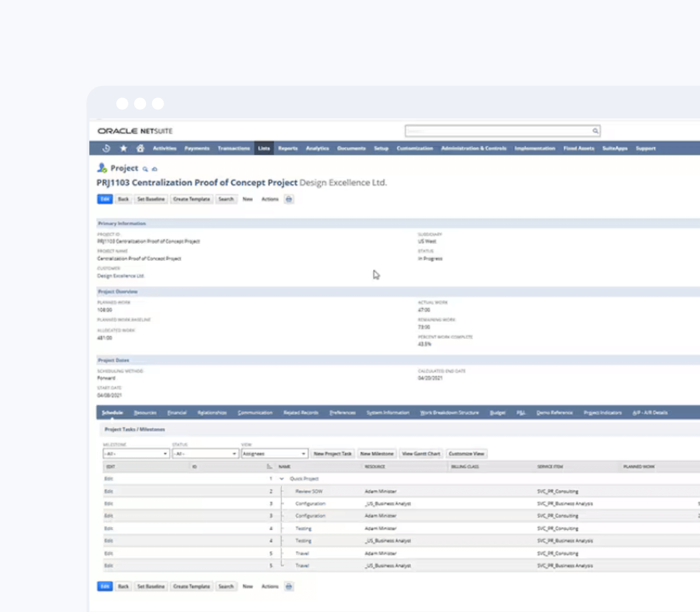
Task: Open the bottom New dropdown
Action: 248,587
